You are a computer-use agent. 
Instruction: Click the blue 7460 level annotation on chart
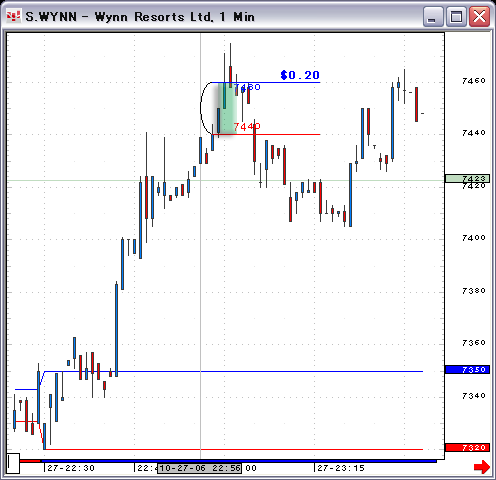click(247, 87)
